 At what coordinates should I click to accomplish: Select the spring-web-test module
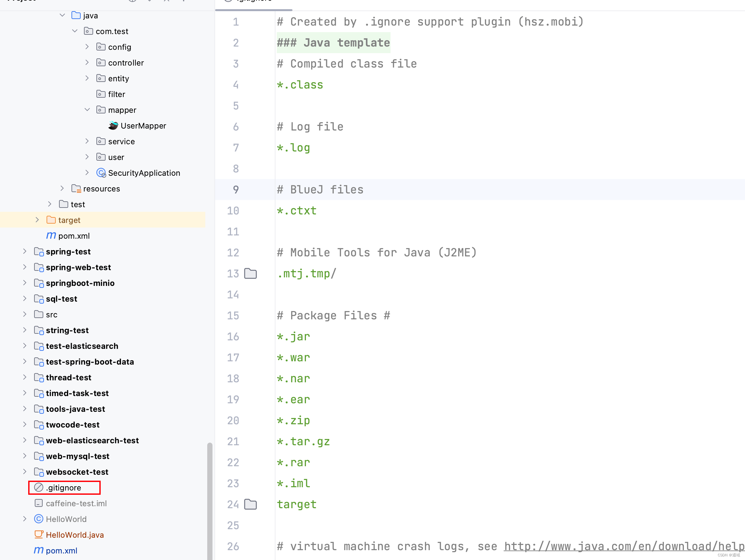click(x=78, y=267)
